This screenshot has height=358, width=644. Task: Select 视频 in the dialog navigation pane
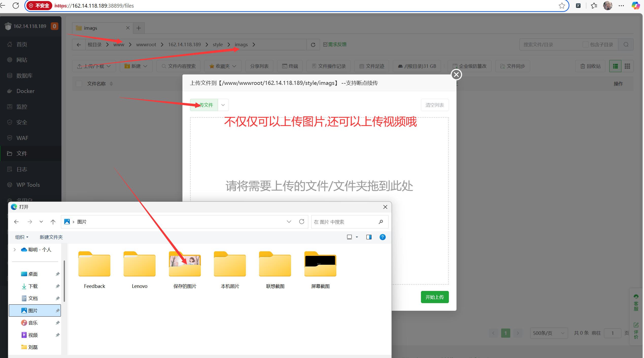tap(33, 335)
